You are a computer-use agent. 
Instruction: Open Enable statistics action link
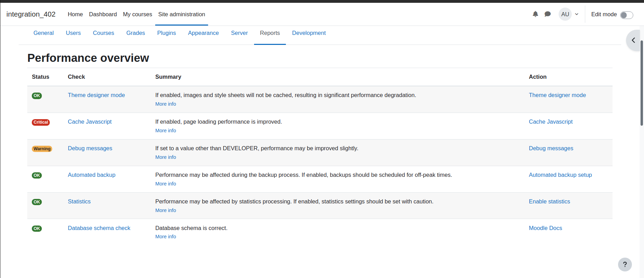(549, 201)
